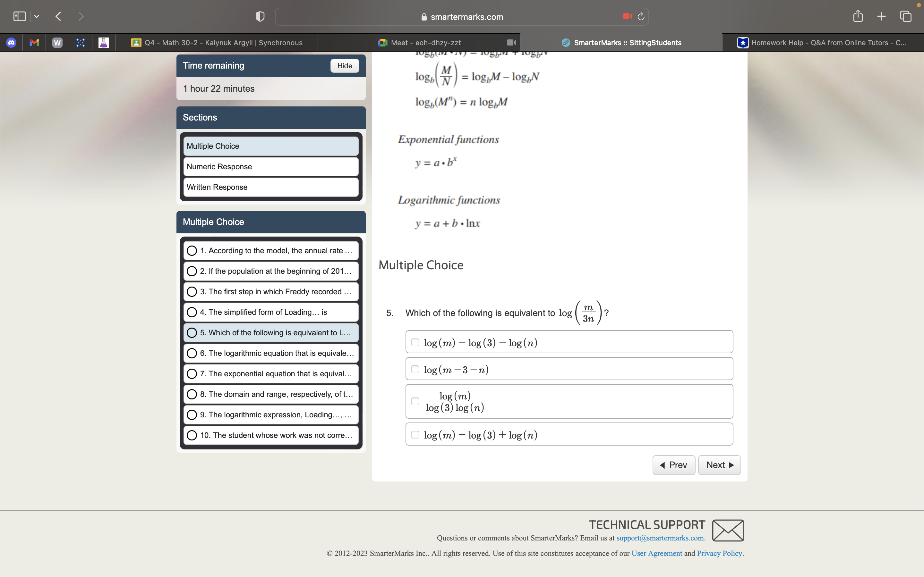Check the fraction answer log(m) over log(3)log(n)
924x577 pixels.
click(415, 401)
